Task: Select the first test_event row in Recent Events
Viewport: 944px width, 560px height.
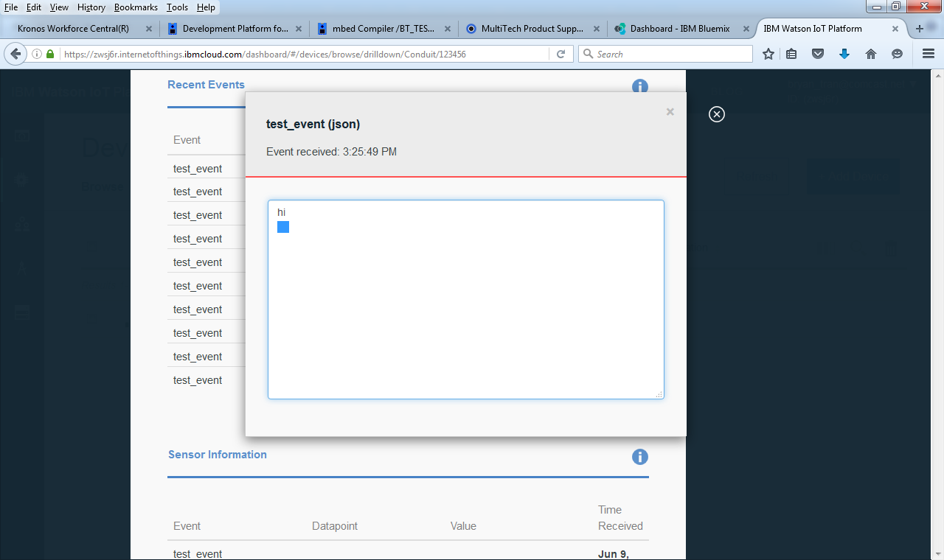Action: [198, 169]
